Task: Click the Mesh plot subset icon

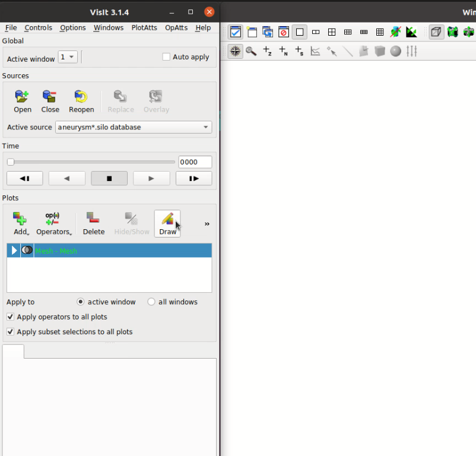Action: point(27,250)
